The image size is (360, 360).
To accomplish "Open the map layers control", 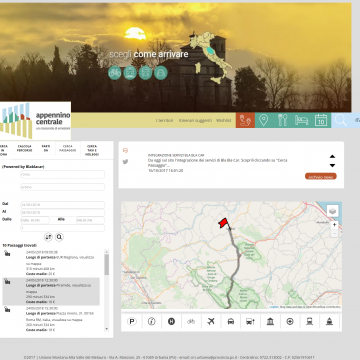I will pos(332,211).
